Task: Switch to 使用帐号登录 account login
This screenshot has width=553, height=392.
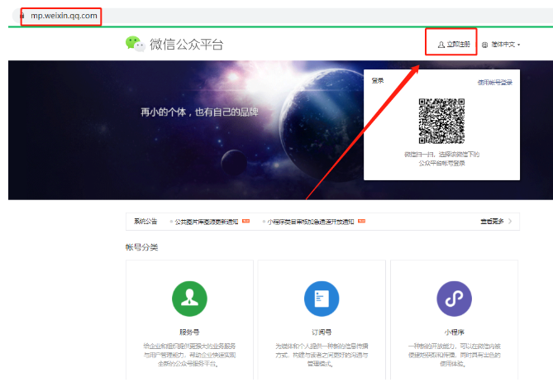Action: [x=494, y=83]
